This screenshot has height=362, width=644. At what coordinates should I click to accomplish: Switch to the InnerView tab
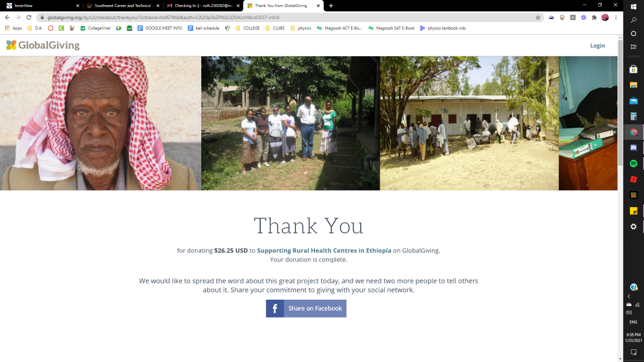pyautogui.click(x=41, y=6)
